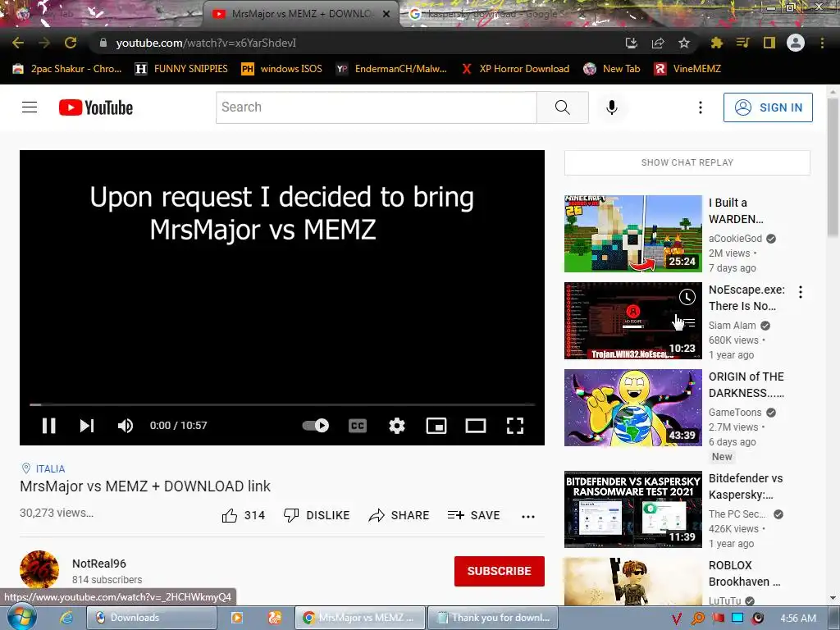This screenshot has height=630, width=840.
Task: Open the player settings gear
Action: pos(397,426)
